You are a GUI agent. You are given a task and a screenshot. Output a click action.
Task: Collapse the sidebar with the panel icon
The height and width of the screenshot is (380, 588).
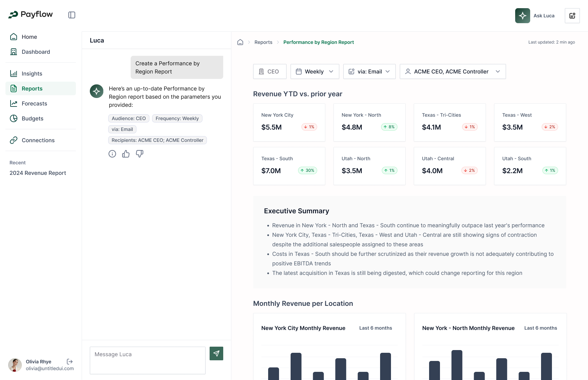(x=72, y=15)
